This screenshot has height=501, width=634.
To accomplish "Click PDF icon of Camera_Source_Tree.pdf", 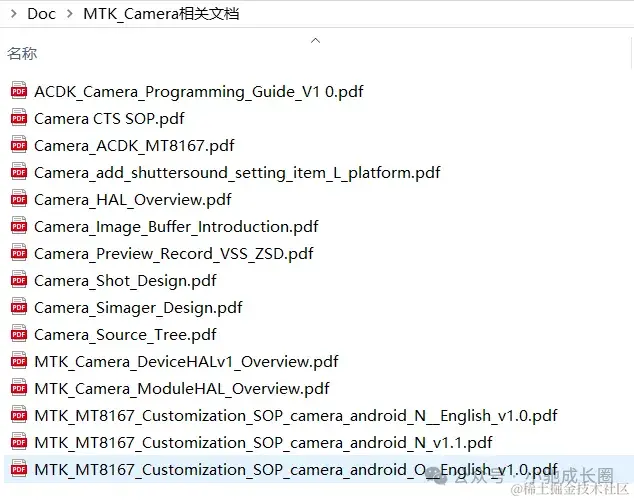I will tap(19, 334).
